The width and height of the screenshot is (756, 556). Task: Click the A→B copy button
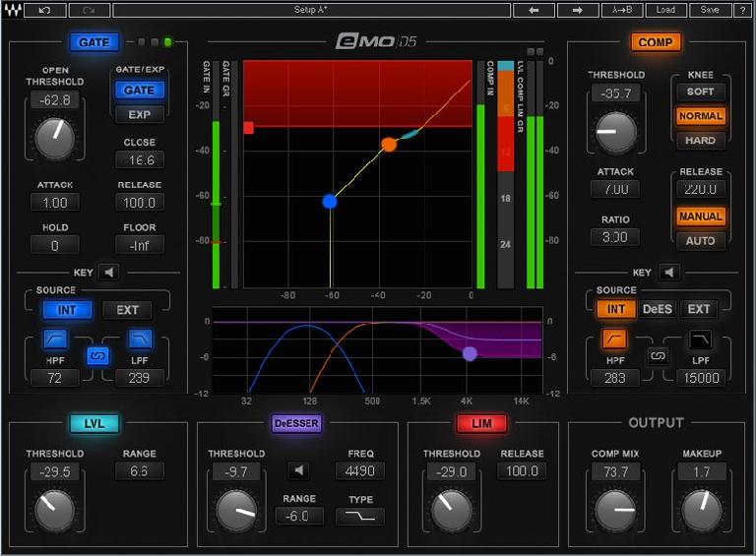tap(621, 10)
